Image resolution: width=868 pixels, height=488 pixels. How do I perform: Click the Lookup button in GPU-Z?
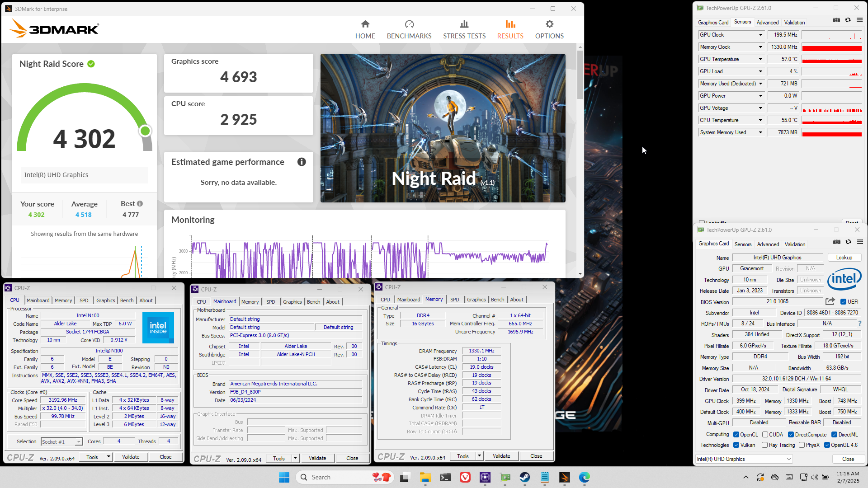(844, 258)
